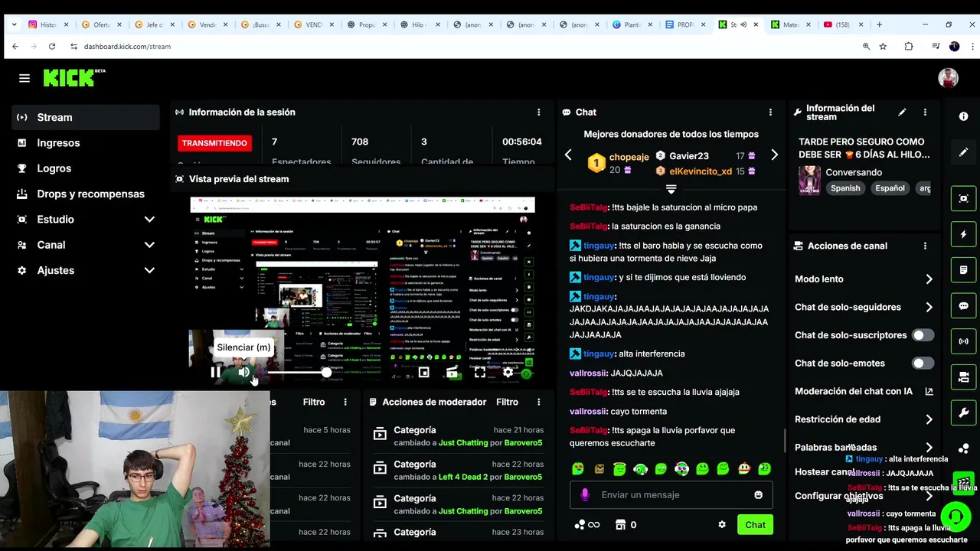Toggle lightning quick actions widget

pyautogui.click(x=963, y=234)
